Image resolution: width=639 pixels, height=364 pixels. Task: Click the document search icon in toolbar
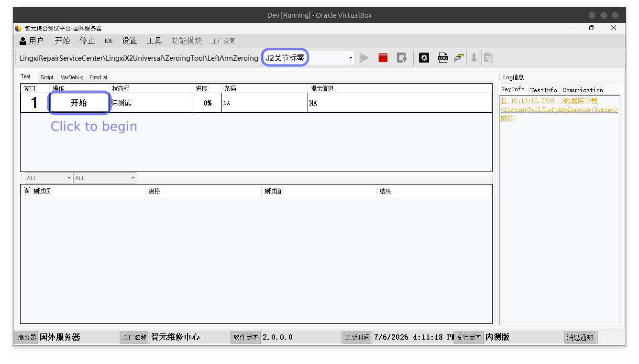pyautogui.click(x=488, y=58)
